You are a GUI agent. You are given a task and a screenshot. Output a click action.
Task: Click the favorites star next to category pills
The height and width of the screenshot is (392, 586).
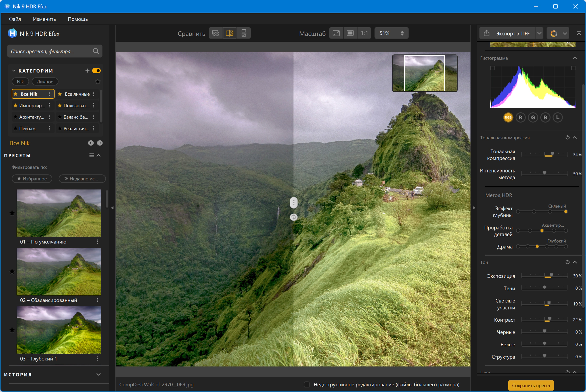(x=98, y=82)
